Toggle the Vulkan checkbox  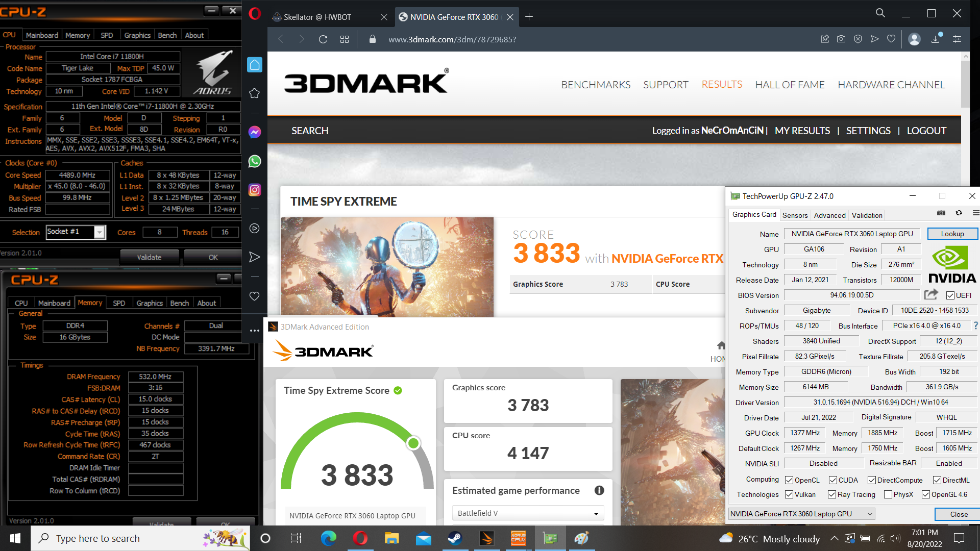click(x=789, y=494)
